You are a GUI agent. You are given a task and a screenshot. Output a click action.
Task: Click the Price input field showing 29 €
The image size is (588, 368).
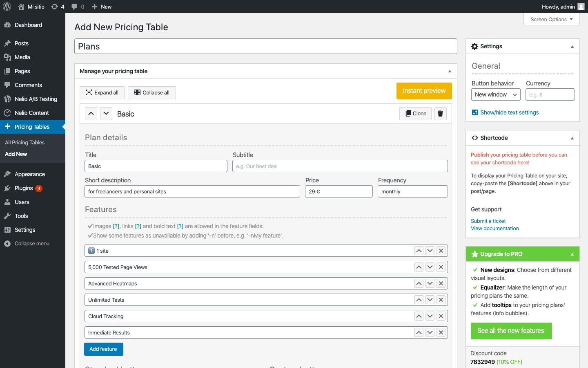339,191
